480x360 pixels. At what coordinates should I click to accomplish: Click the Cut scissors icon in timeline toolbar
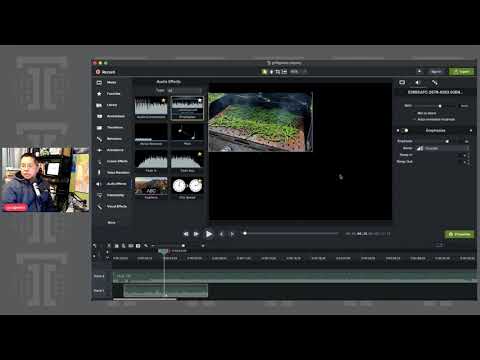[109, 246]
